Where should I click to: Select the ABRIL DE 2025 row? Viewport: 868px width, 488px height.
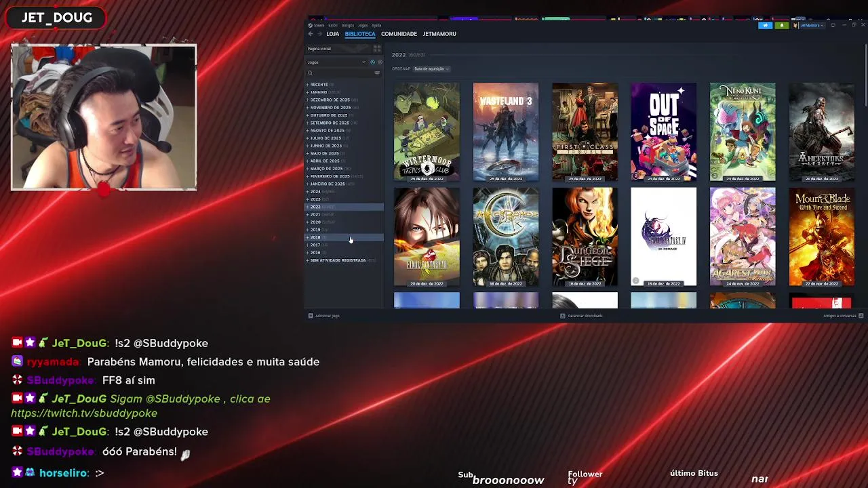(x=344, y=161)
